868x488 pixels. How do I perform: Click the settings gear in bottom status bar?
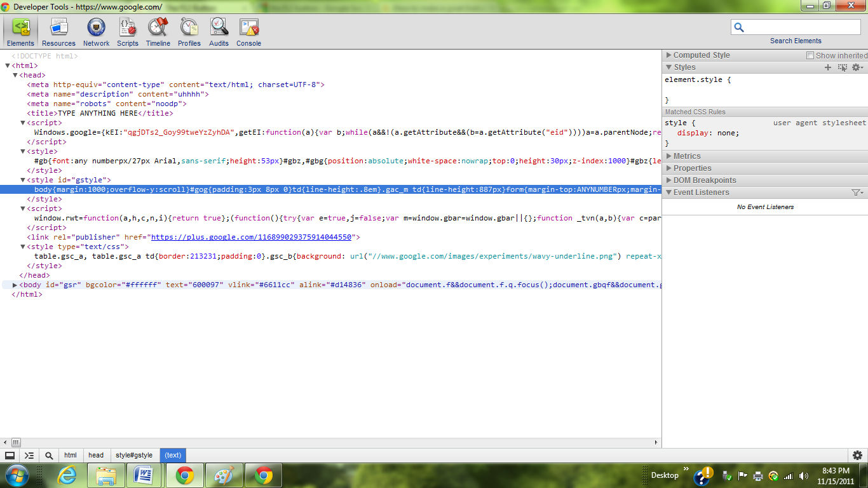coord(857,455)
